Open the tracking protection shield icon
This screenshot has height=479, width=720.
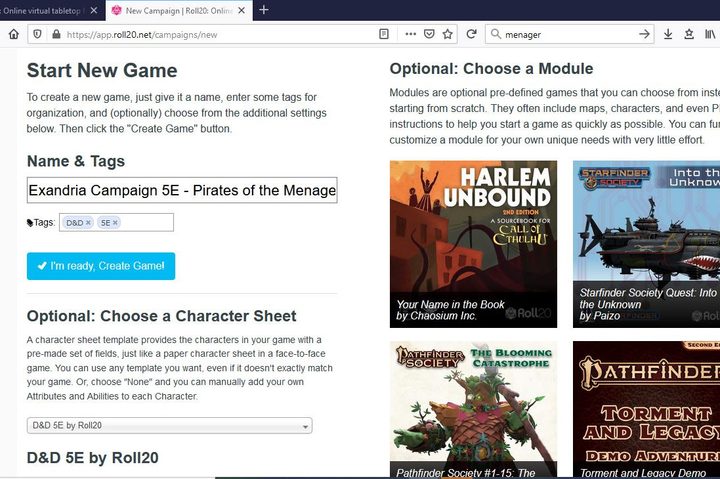click(x=38, y=34)
